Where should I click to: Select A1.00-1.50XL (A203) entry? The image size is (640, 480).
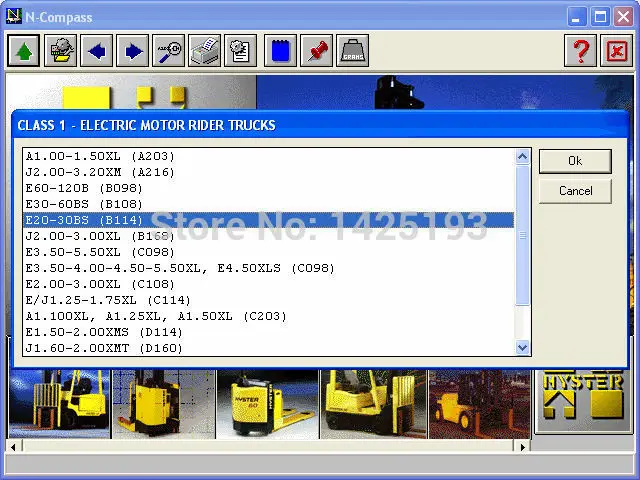[269, 156]
